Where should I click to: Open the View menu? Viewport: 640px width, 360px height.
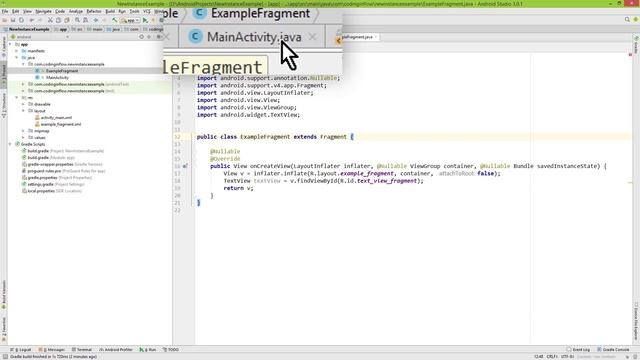(27, 11)
